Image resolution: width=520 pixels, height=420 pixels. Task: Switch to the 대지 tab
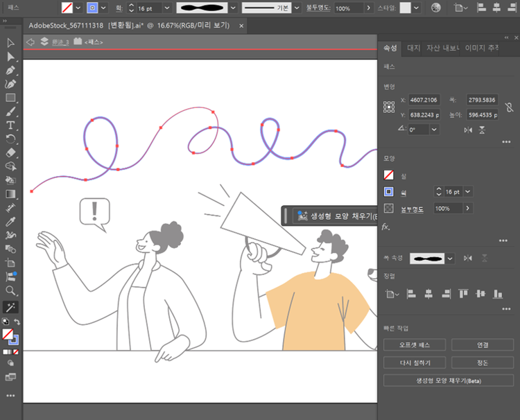click(x=414, y=48)
